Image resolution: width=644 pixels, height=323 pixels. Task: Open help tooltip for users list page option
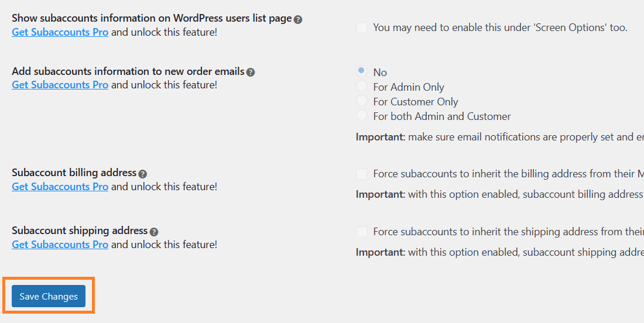(x=298, y=19)
